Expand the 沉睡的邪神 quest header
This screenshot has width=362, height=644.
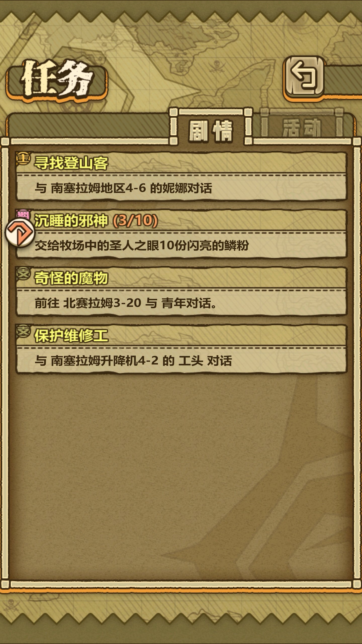pyautogui.click(x=181, y=220)
